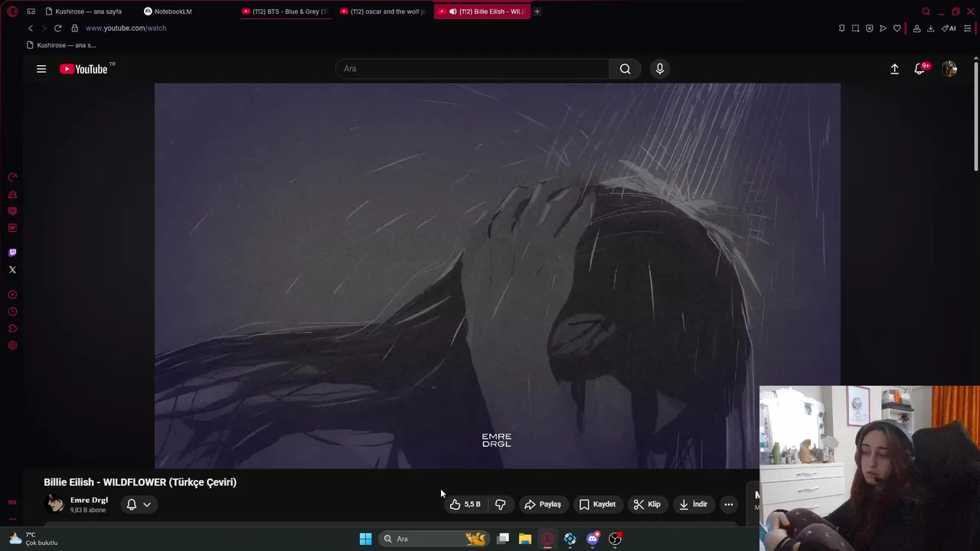This screenshot has width=980, height=551.
Task: Open the Kushirose bookmark in bookmarks bar
Action: pos(61,45)
